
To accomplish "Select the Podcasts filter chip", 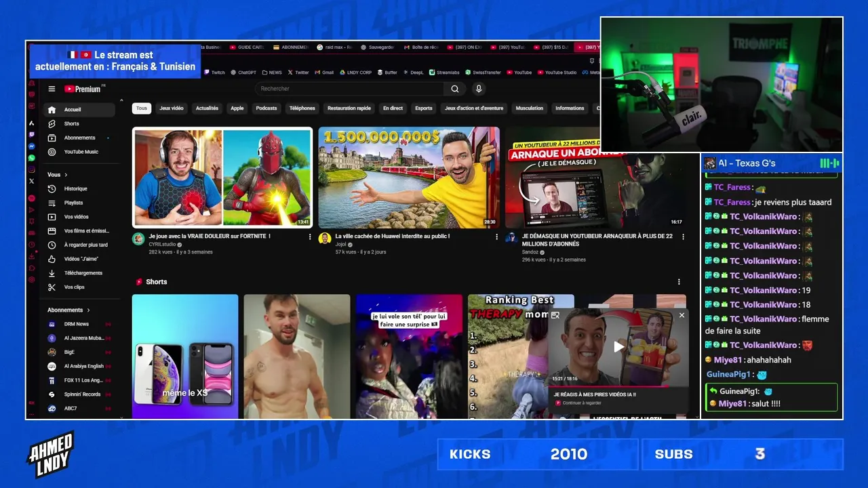I will tap(267, 108).
